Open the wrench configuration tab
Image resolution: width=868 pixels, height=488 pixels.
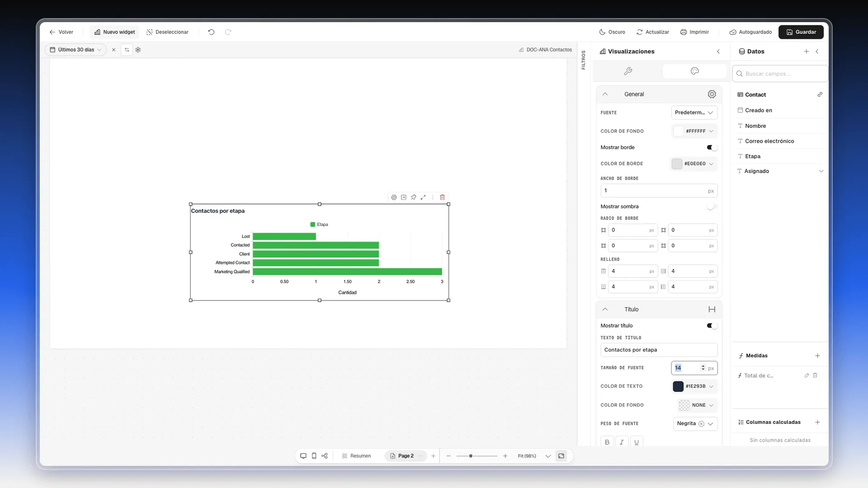point(628,71)
